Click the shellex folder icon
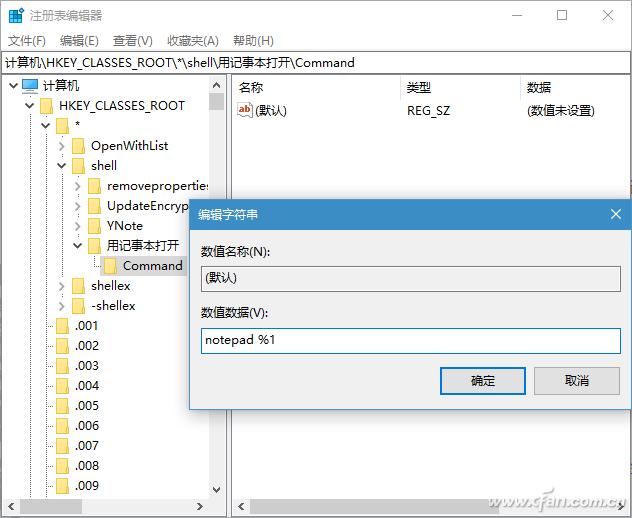 pos(78,286)
